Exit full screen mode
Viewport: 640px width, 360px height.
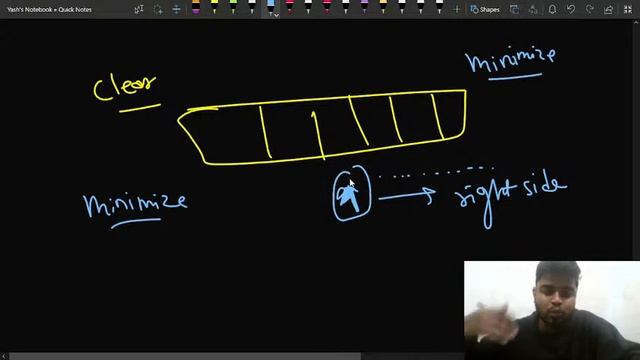click(x=628, y=9)
